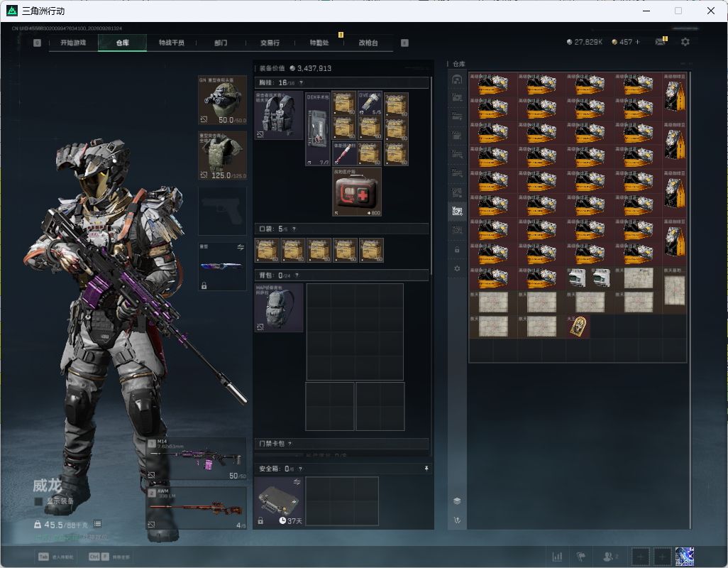This screenshot has height=568, width=728.
Task: Open the weight details list icon
Action: 97,524
